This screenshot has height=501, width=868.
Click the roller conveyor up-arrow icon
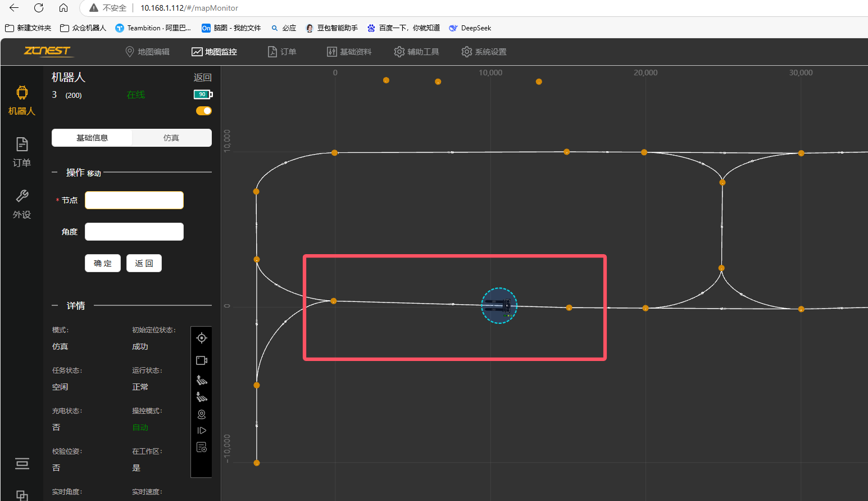click(202, 380)
